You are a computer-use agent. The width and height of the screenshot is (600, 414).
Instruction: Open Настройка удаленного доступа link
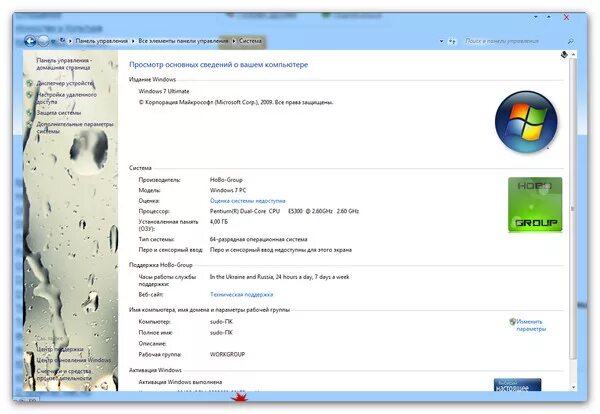click(x=66, y=98)
